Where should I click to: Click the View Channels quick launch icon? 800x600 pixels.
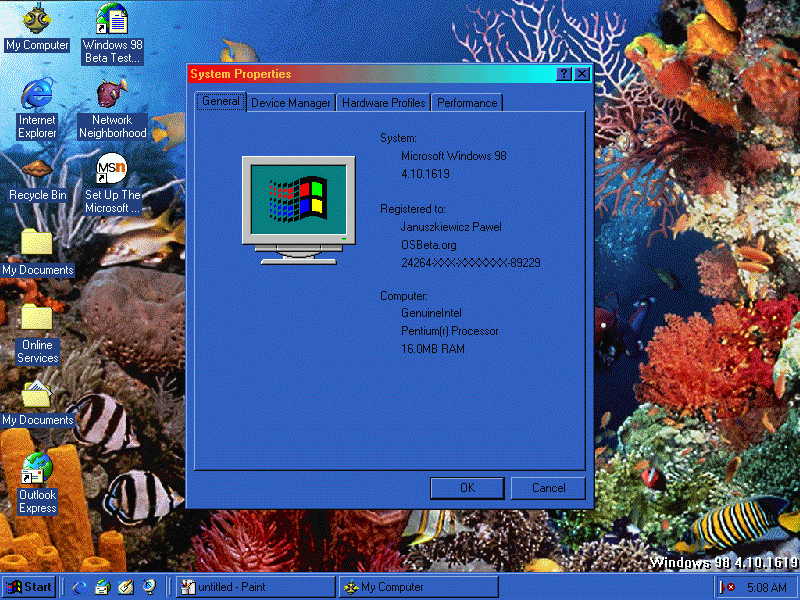click(x=149, y=587)
